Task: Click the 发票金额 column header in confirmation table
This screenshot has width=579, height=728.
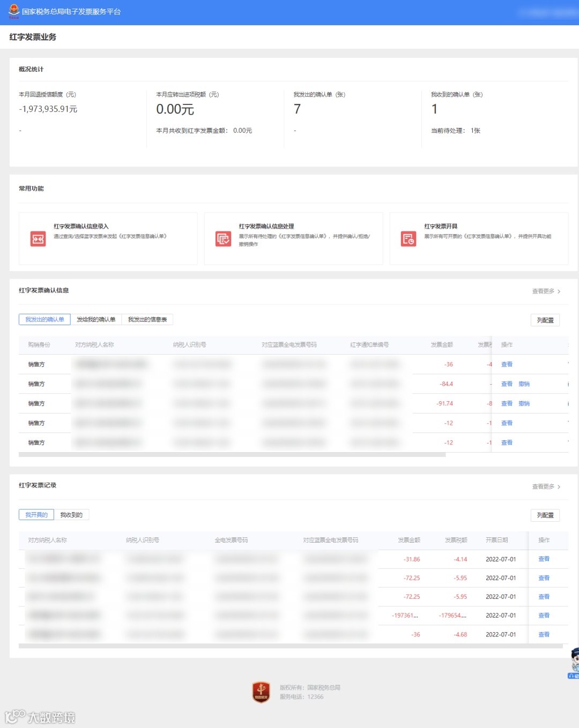Action: click(x=442, y=344)
